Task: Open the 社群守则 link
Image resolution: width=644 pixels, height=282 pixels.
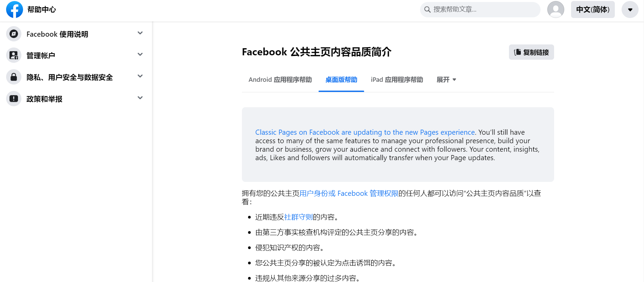Action: coord(298,217)
